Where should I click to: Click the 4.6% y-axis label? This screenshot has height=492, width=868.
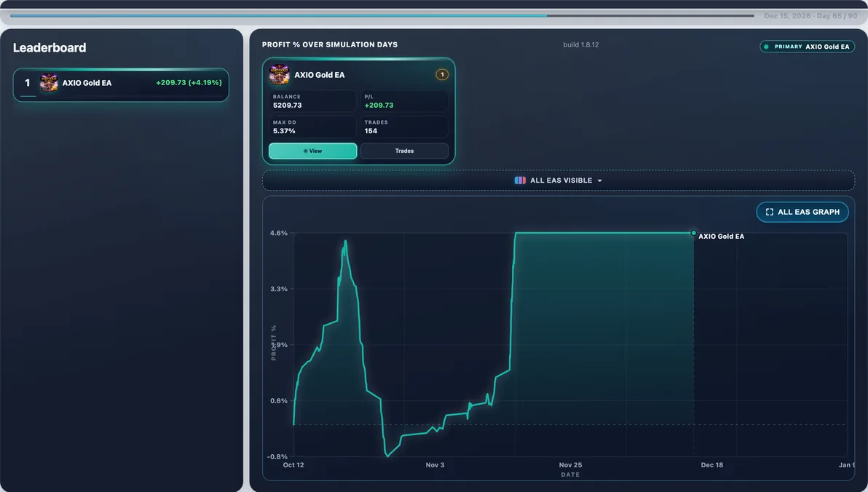pos(278,233)
